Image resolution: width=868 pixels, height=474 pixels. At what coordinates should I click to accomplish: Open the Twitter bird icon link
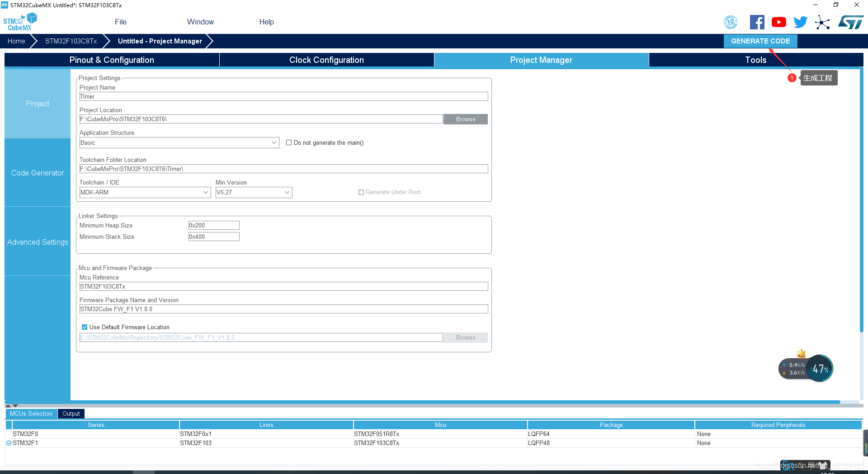tap(801, 22)
